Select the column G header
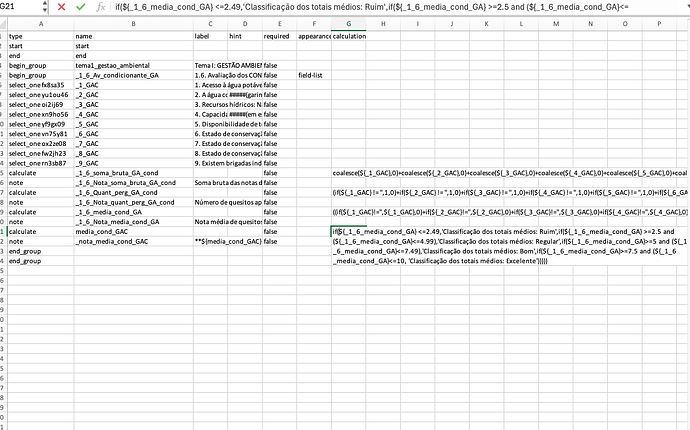 [347, 24]
